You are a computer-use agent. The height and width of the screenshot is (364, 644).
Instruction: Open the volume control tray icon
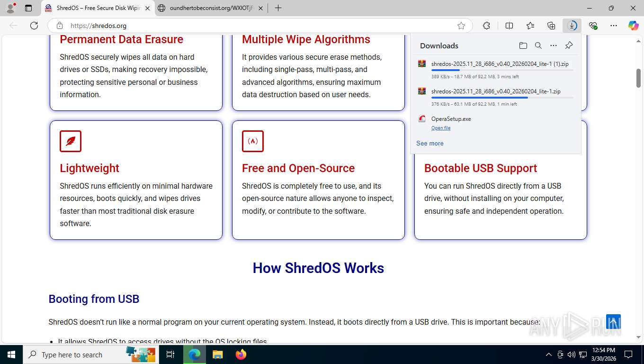tap(571, 355)
